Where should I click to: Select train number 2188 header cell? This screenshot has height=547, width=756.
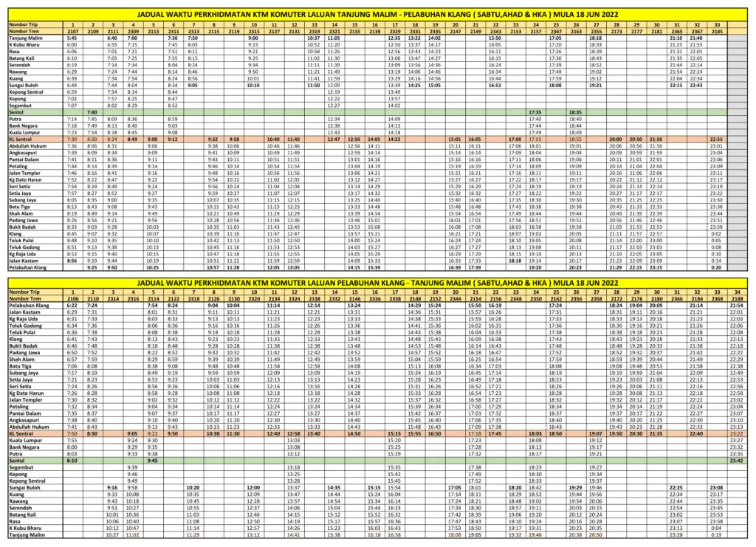pos(738,299)
